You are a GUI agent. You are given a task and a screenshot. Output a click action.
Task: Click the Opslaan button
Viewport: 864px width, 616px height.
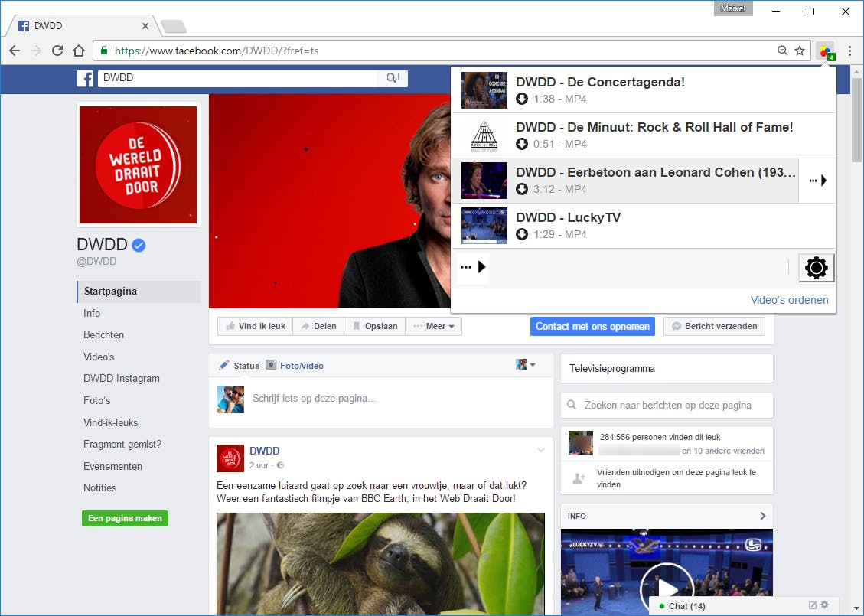pos(375,326)
